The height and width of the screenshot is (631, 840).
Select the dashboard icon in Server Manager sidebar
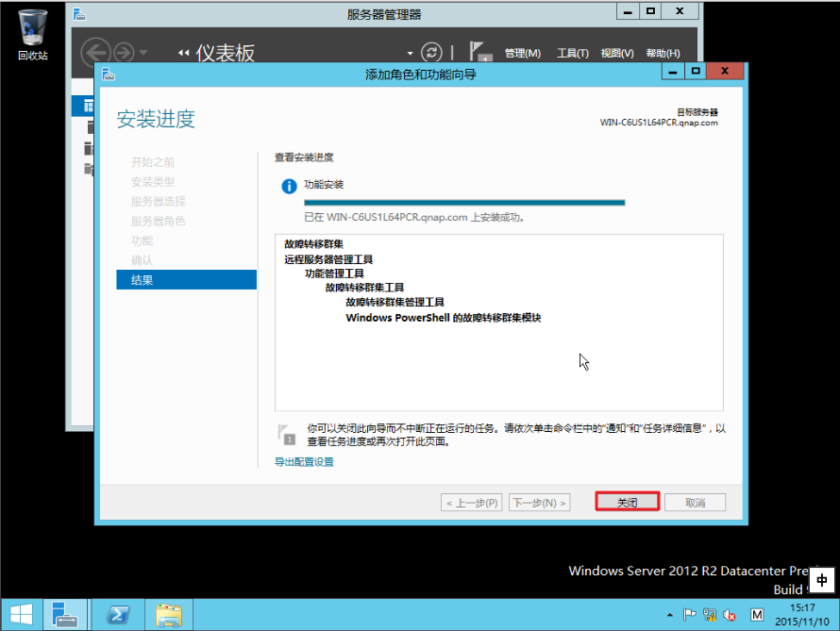click(87, 106)
